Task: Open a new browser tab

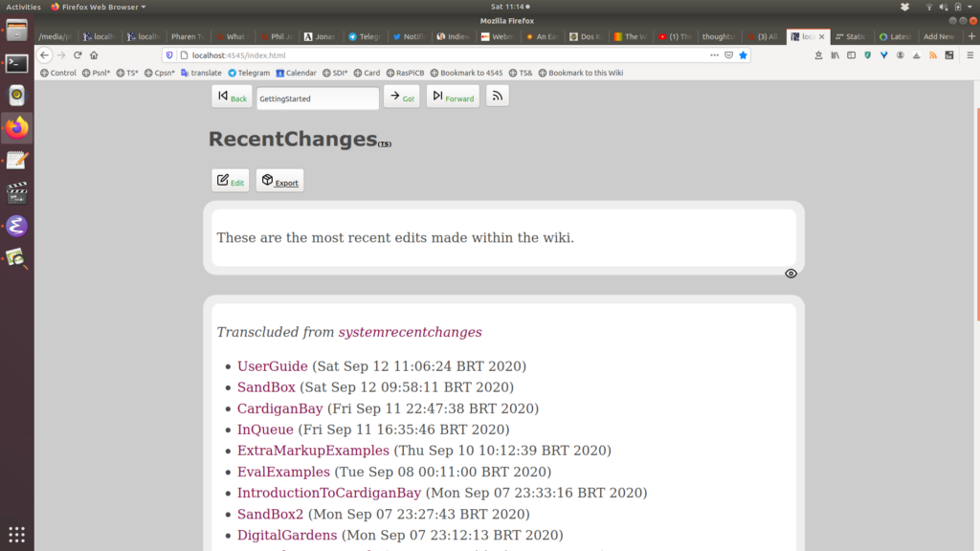Action: (x=971, y=36)
